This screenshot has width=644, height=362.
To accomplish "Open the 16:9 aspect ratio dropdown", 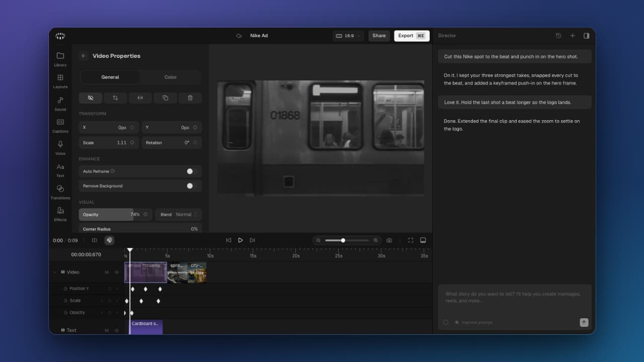I will point(348,36).
